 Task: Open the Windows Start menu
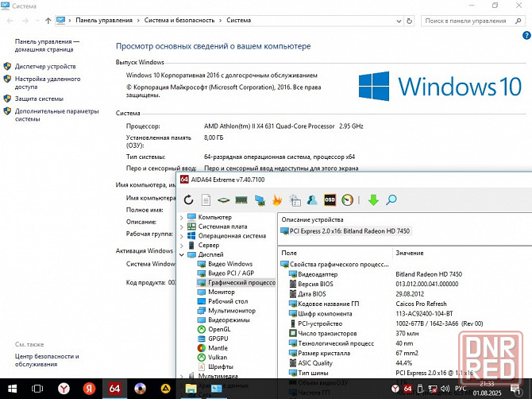coord(13,389)
